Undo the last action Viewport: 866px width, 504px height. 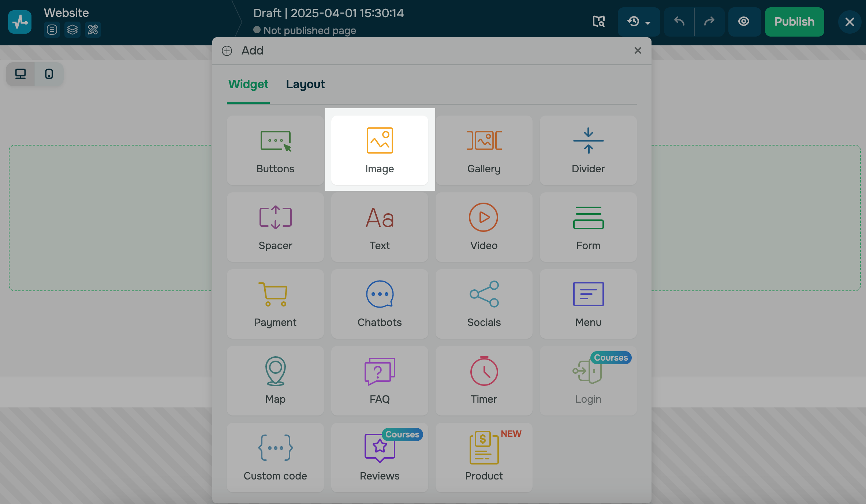[x=679, y=22]
